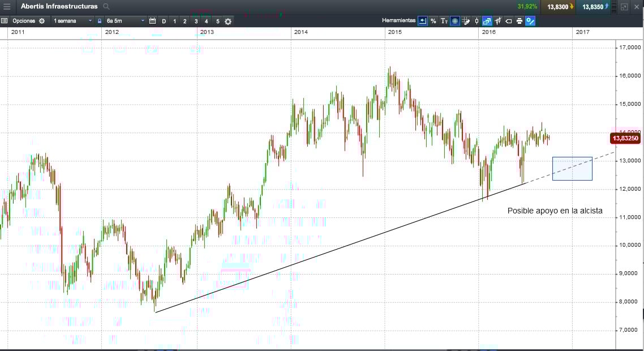Open presets gear settings
Viewport: 644px width, 351px height.
point(229,22)
